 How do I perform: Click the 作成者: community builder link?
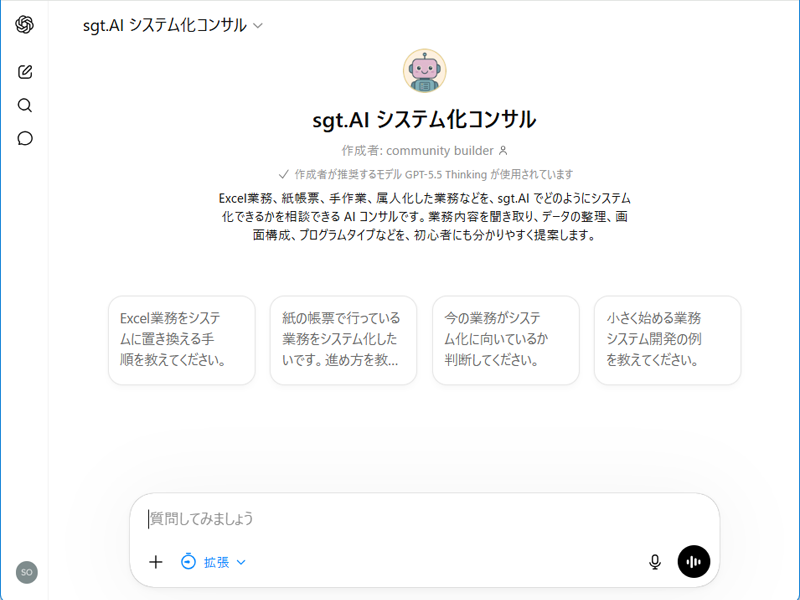417,151
